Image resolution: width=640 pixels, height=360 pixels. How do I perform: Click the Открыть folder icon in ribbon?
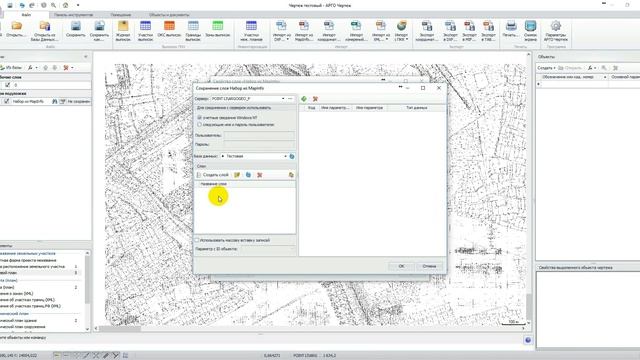pyautogui.click(x=16, y=26)
